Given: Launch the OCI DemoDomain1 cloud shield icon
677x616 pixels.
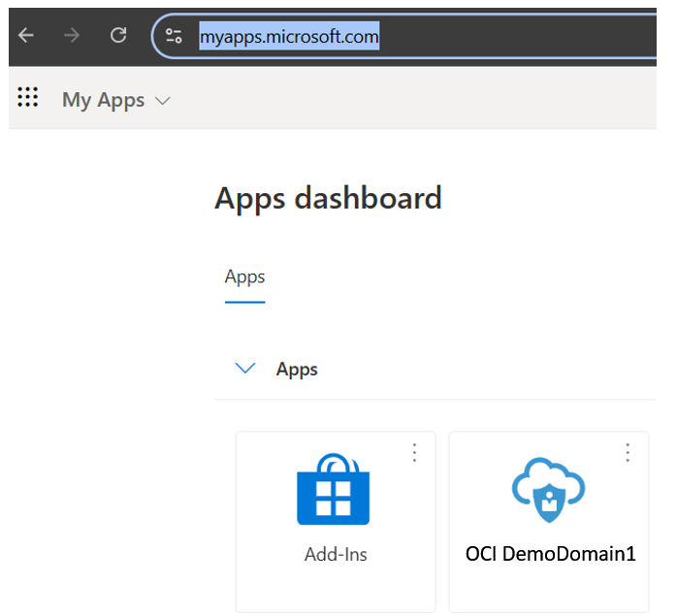Looking at the screenshot, I should pyautogui.click(x=549, y=492).
